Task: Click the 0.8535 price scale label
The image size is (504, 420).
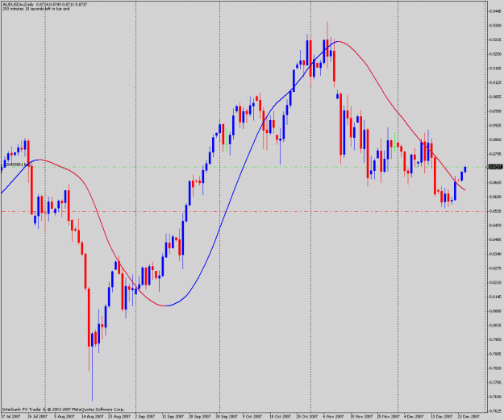Action: click(x=495, y=211)
